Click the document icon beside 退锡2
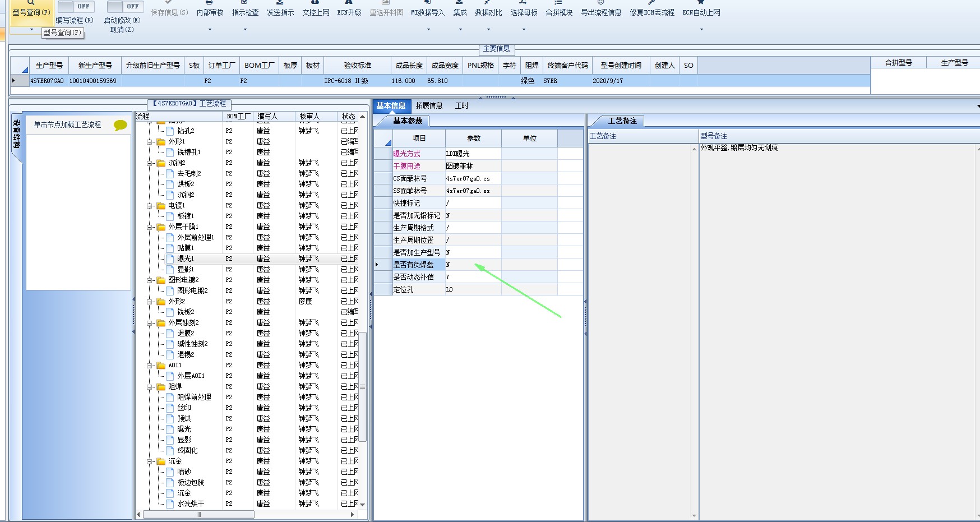 [170, 355]
